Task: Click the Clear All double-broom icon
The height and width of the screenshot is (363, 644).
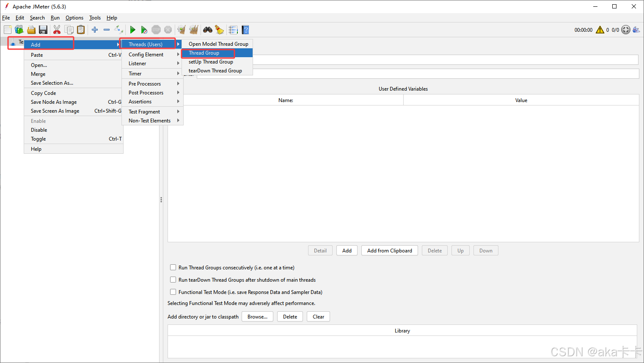Action: coord(194,30)
